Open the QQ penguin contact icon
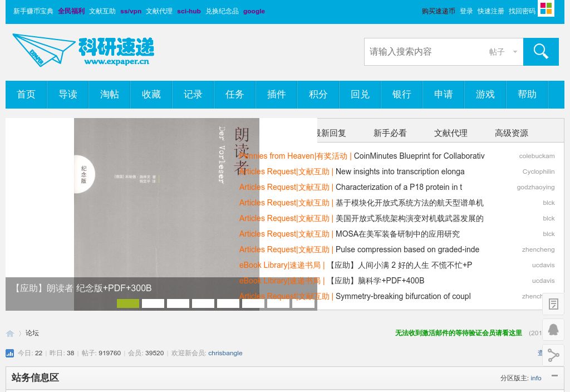Screen dimensions: 570x392 [553, 330]
